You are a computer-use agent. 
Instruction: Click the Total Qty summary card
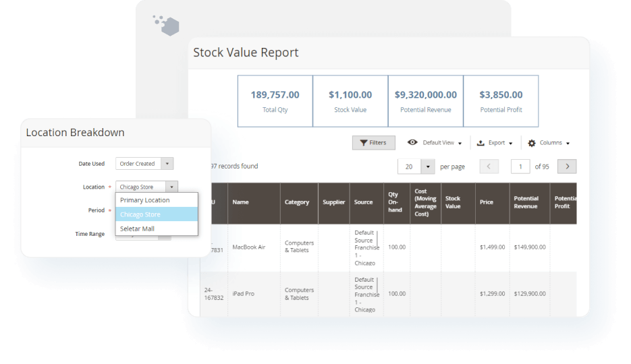275,101
